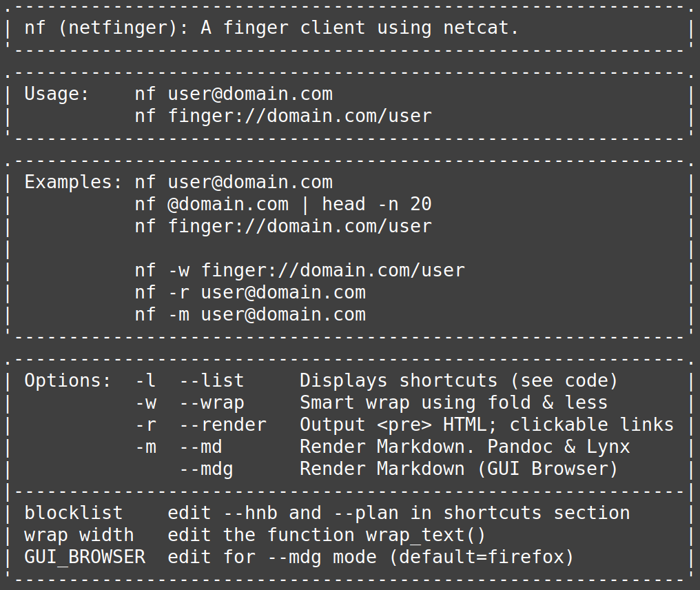This screenshot has height=590, width=700.
Task: Click the "nf -r user@domain.com" example
Action: 250,292
